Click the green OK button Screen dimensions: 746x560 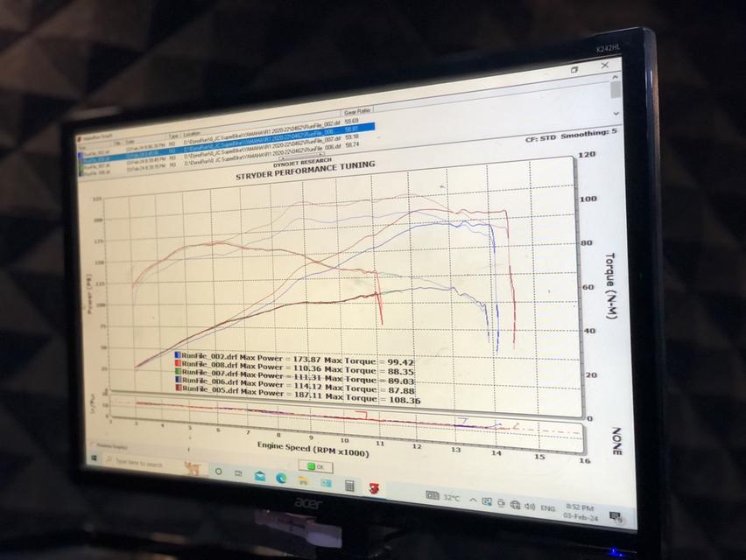[x=315, y=466]
